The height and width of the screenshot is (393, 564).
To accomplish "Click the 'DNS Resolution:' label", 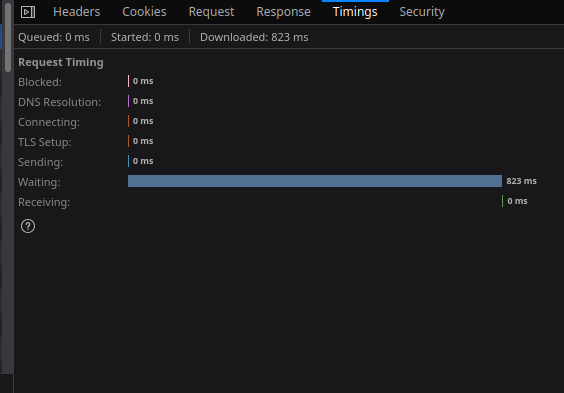I will click(59, 102).
